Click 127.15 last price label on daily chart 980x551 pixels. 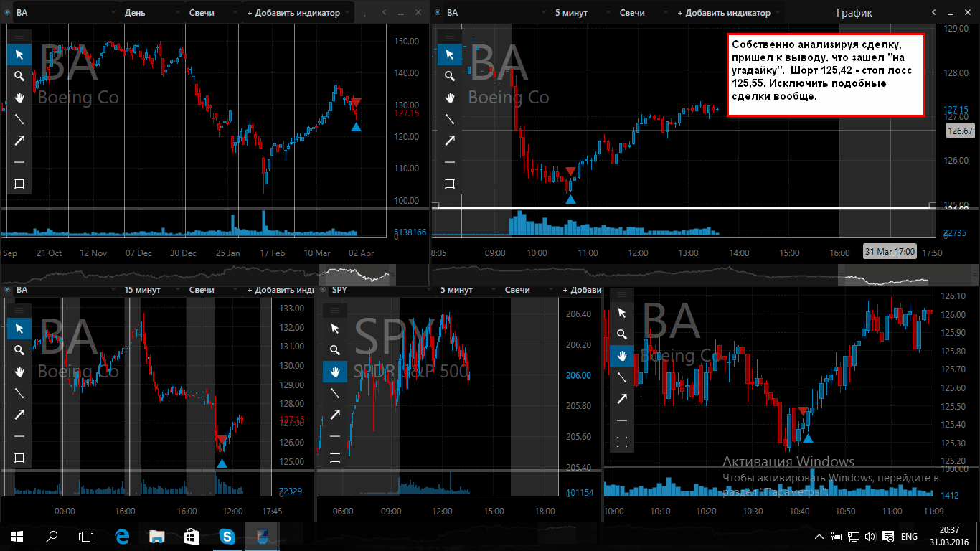pos(407,113)
